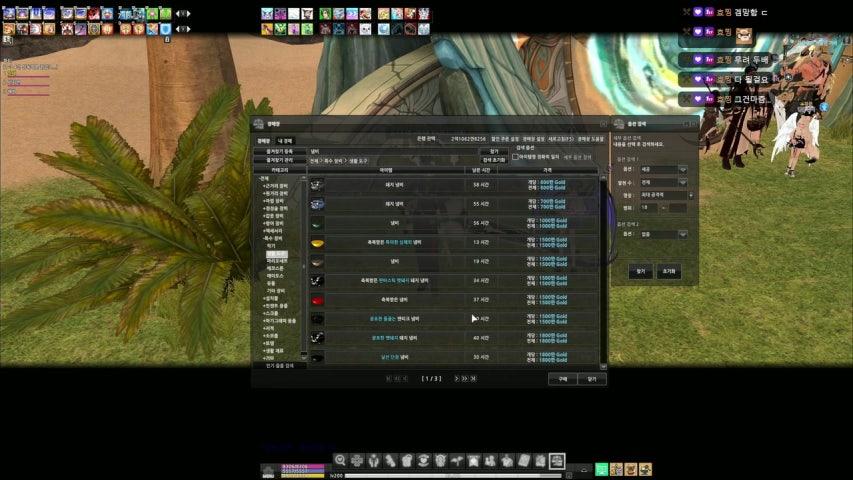The width and height of the screenshot is (853, 480).
Task: Click the item name search input field
Action: 394,151
